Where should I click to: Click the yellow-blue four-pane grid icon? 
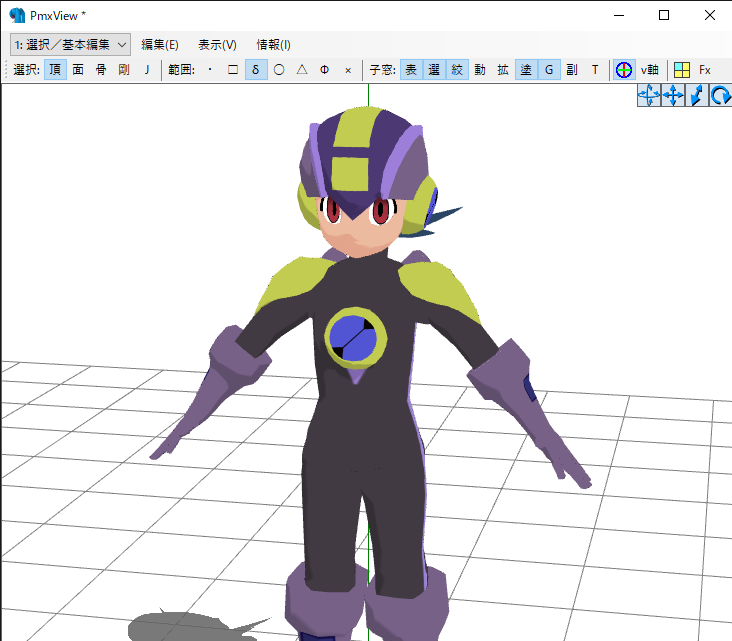[682, 70]
